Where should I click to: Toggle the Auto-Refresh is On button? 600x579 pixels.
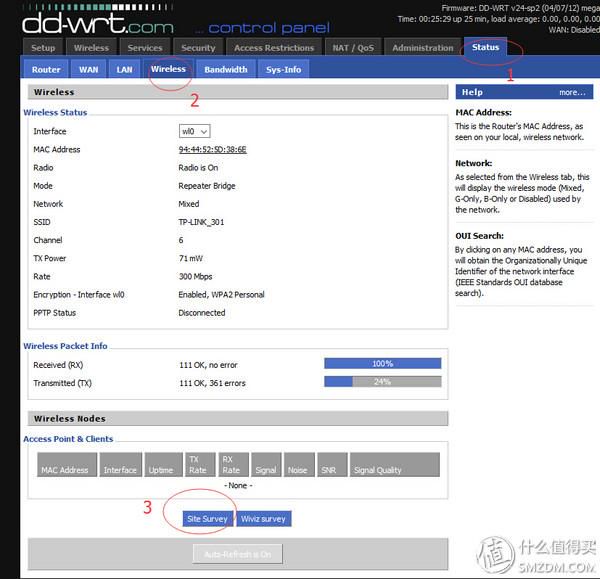click(x=238, y=554)
